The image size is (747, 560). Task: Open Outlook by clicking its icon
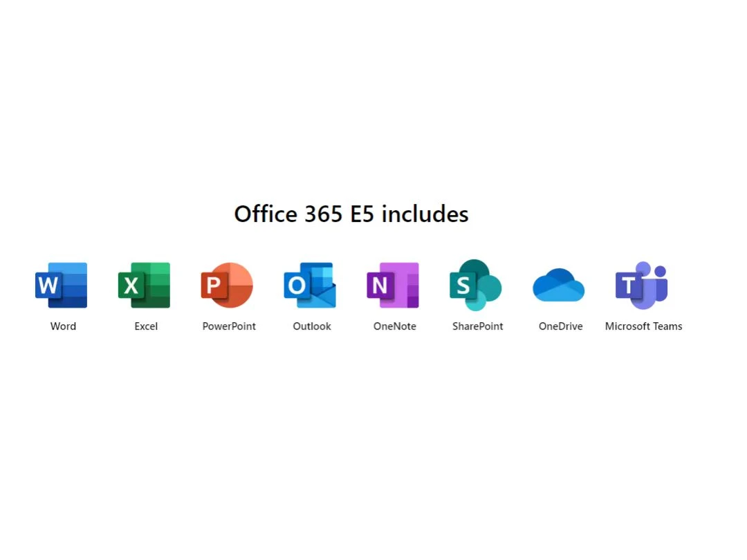click(x=310, y=284)
